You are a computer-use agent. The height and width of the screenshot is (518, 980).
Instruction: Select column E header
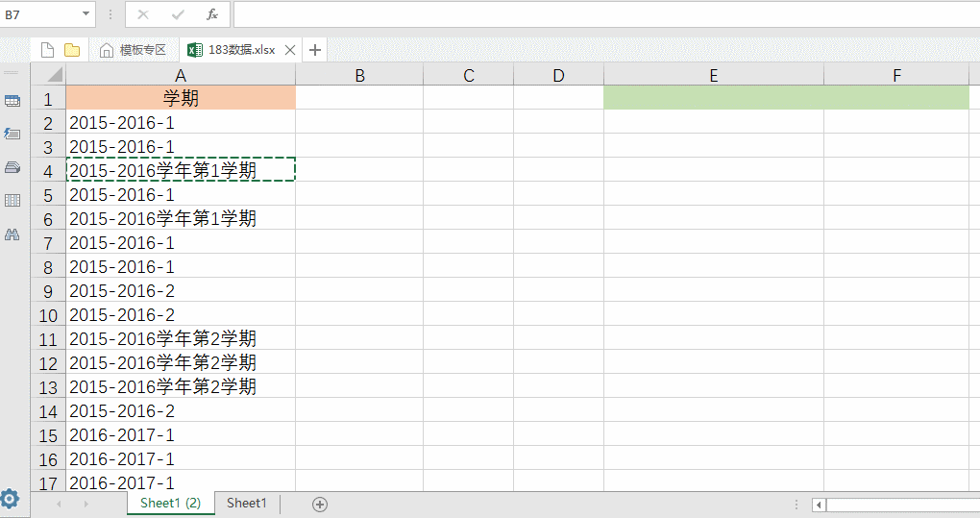tap(714, 76)
